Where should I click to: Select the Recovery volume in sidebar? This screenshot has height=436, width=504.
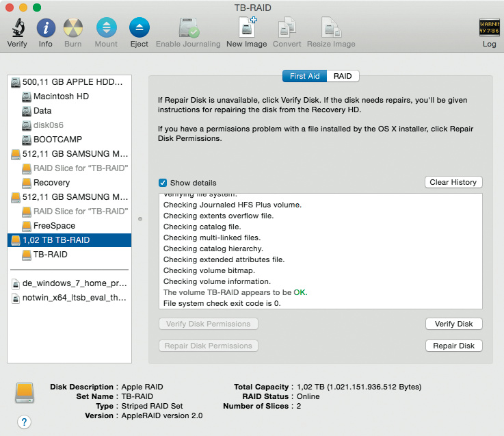pos(51,183)
